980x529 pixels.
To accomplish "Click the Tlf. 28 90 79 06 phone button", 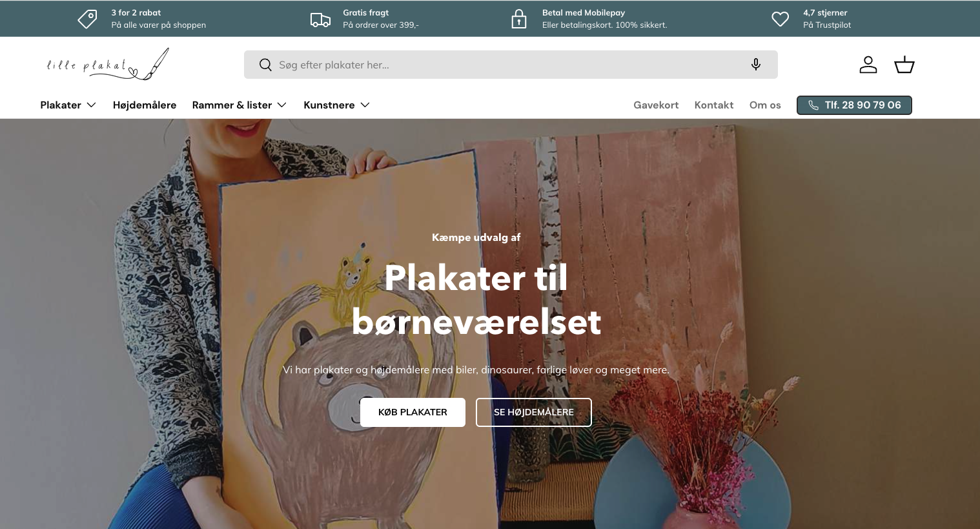I will [854, 105].
